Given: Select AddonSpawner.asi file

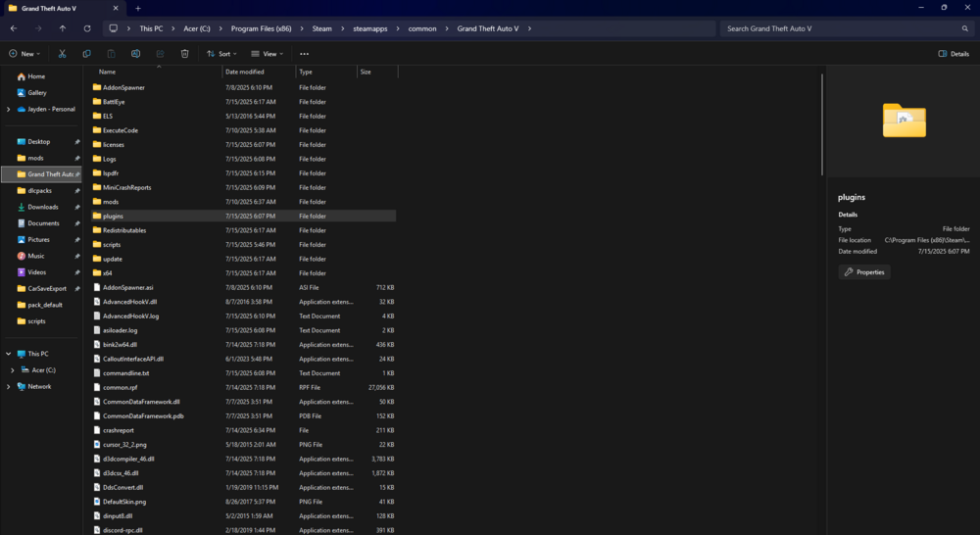Looking at the screenshot, I should [x=244, y=287].
